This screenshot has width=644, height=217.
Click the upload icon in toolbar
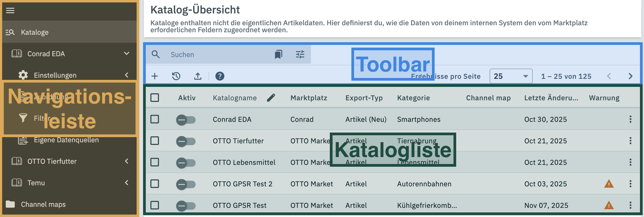pyautogui.click(x=198, y=76)
